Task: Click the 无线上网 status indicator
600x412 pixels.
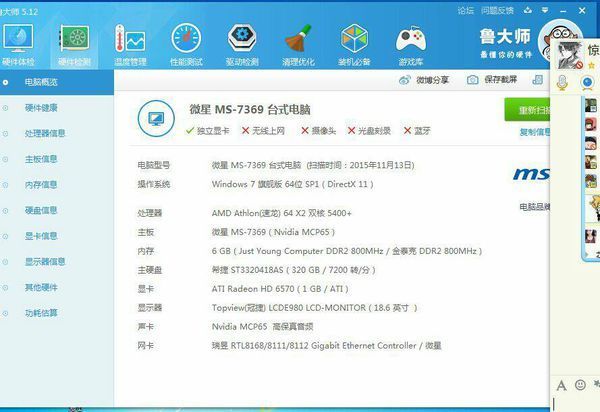Action: tap(263, 131)
